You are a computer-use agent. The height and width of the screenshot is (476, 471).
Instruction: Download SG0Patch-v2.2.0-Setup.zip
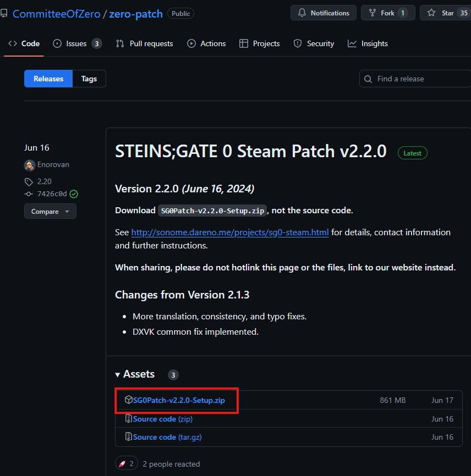click(179, 400)
